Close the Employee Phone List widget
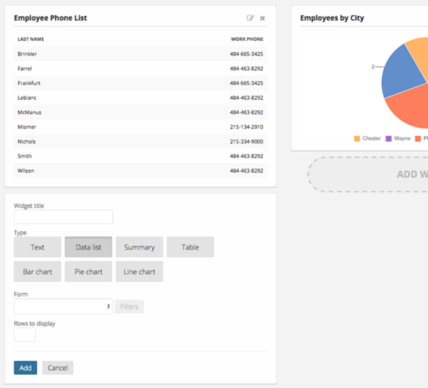Image resolution: width=428 pixels, height=388 pixels. (262, 18)
